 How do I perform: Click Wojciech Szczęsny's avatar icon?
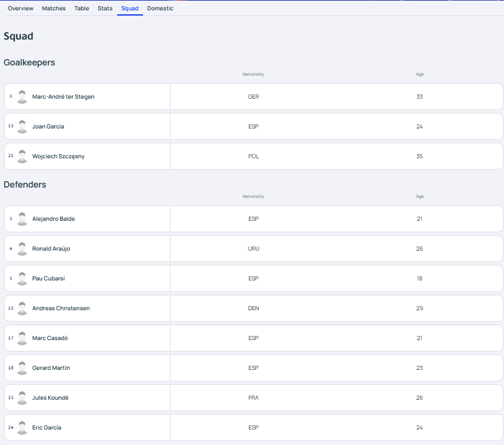tap(22, 157)
